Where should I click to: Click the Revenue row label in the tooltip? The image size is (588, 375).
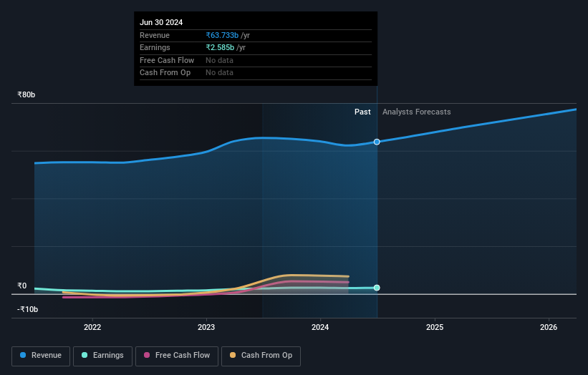click(x=155, y=35)
